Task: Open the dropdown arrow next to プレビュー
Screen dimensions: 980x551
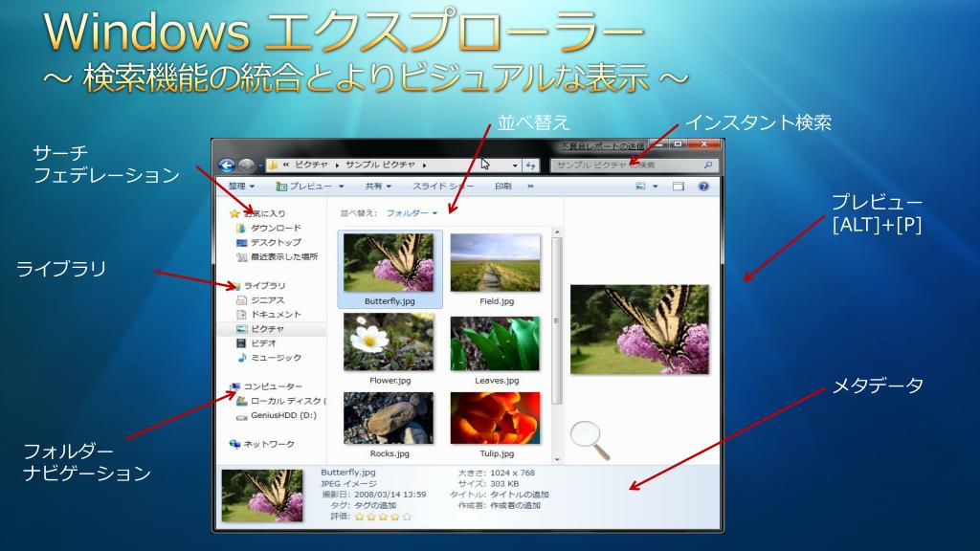Action: (342, 187)
